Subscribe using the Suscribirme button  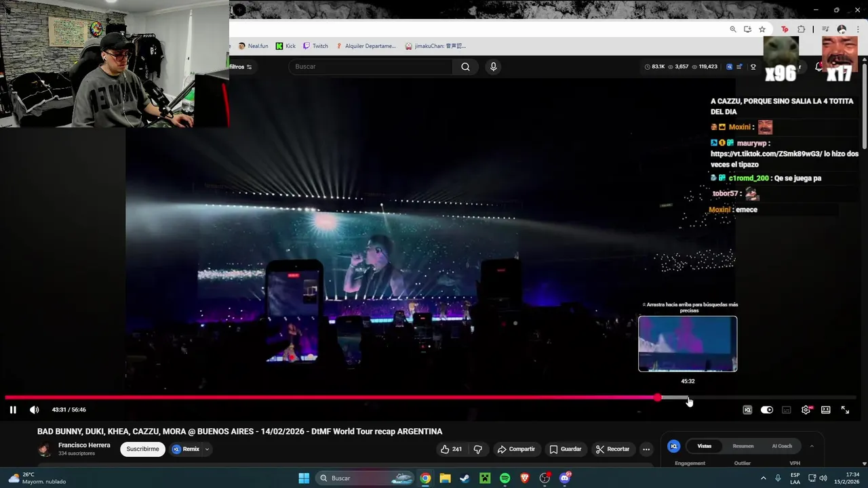click(143, 449)
